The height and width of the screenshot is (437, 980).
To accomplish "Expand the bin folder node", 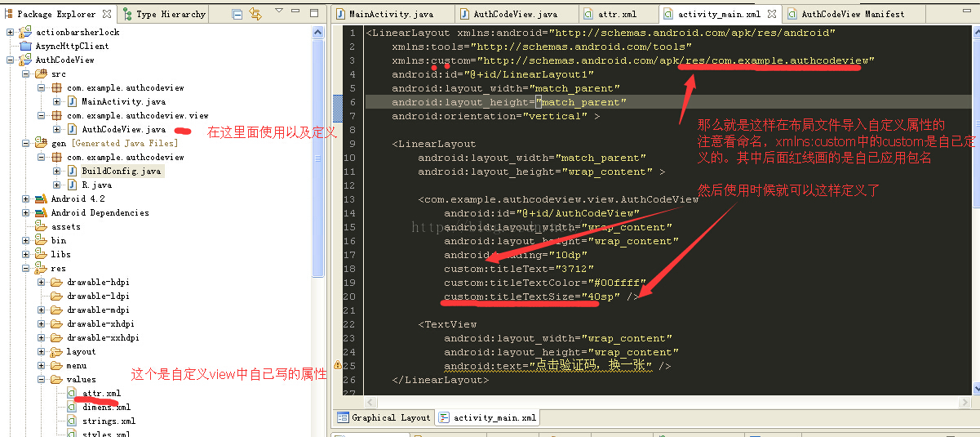I will (x=26, y=240).
